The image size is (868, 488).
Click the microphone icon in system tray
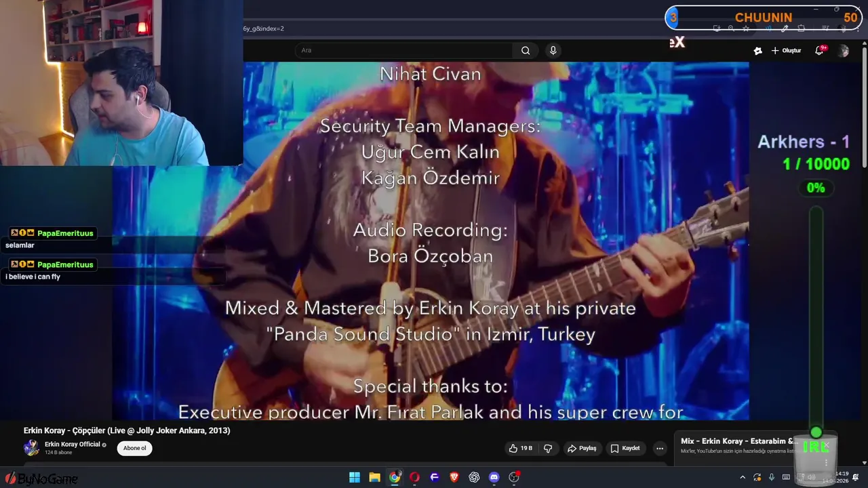click(x=772, y=477)
